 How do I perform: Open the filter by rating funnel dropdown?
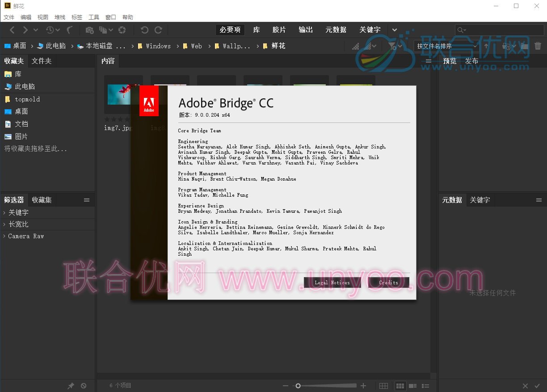tap(395, 46)
